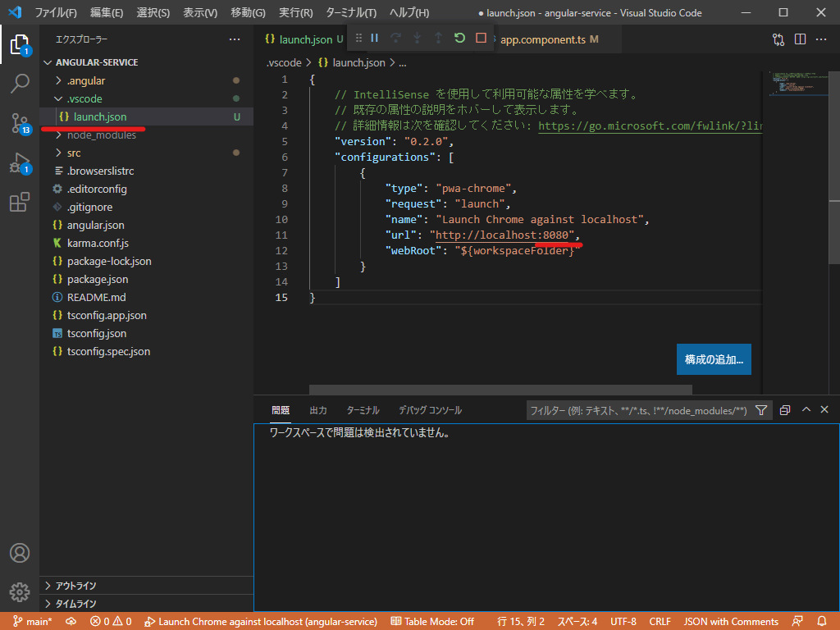This screenshot has height=630, width=840.
Task: Open the Go menu
Action: click(x=248, y=12)
